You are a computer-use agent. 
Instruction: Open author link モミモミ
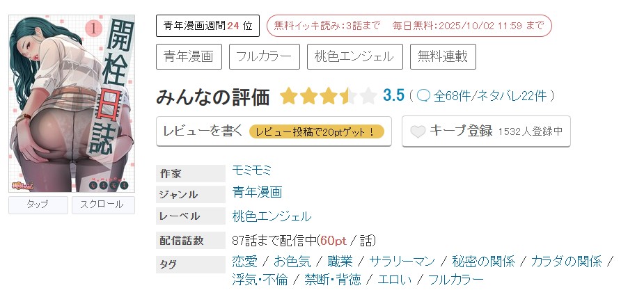252,170
